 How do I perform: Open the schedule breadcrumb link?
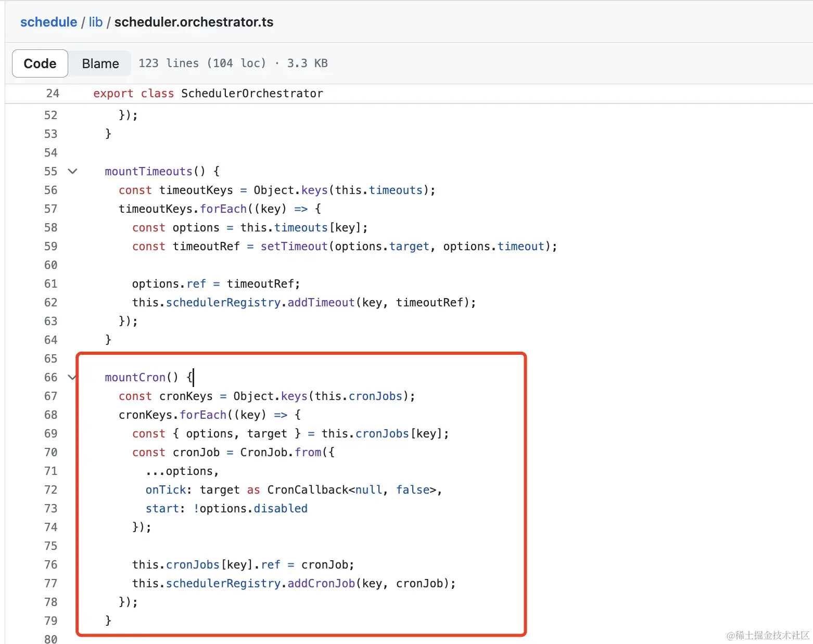coord(48,22)
